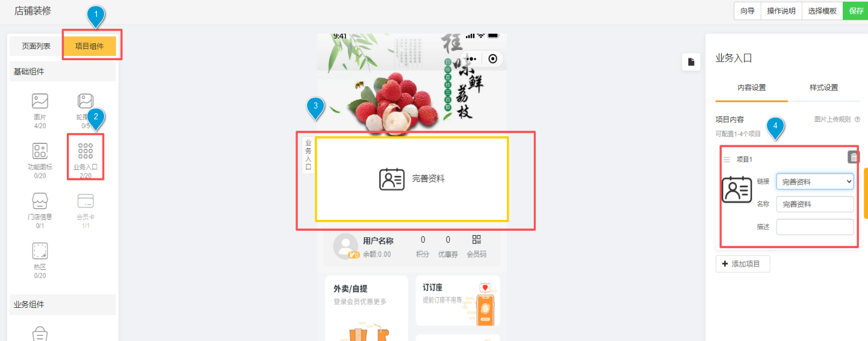This screenshot has height=341, width=868.
Task: Open the 样式设置 tab
Action: pos(823,88)
